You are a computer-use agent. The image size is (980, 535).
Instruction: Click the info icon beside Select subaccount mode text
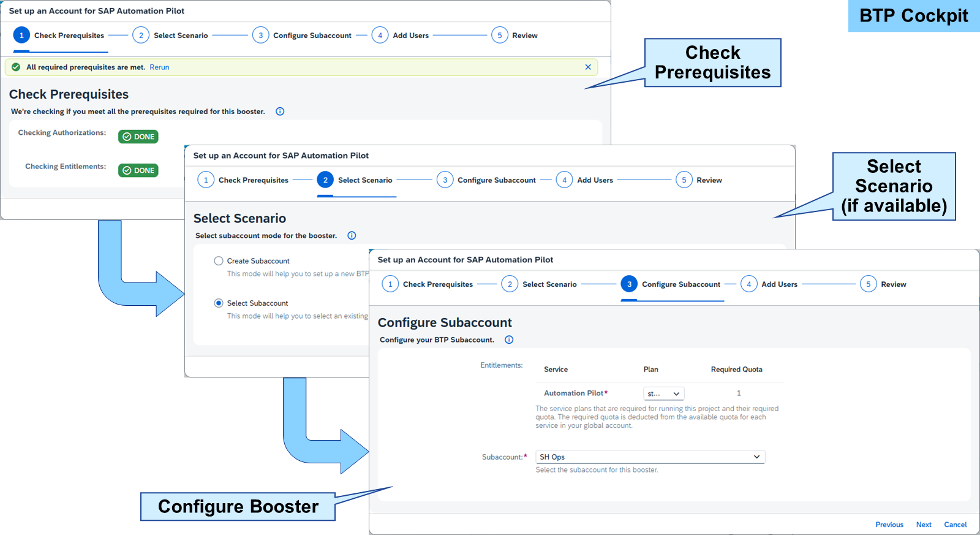(x=352, y=235)
